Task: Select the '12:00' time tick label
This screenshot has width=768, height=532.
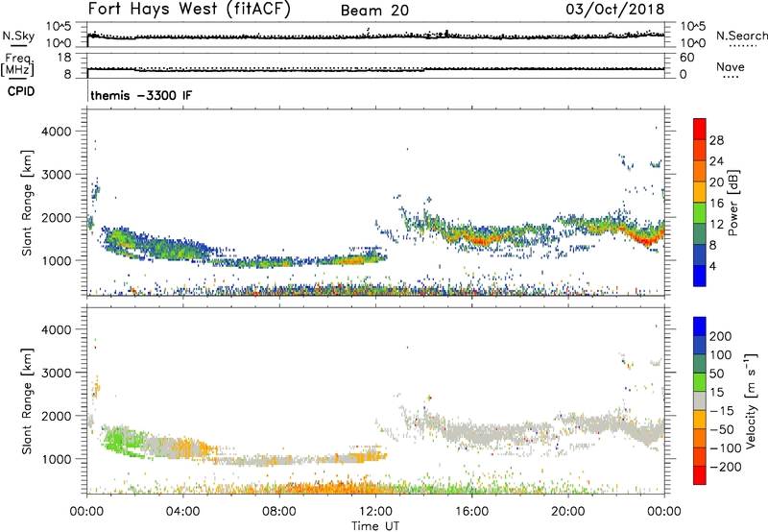Action: coord(375,512)
